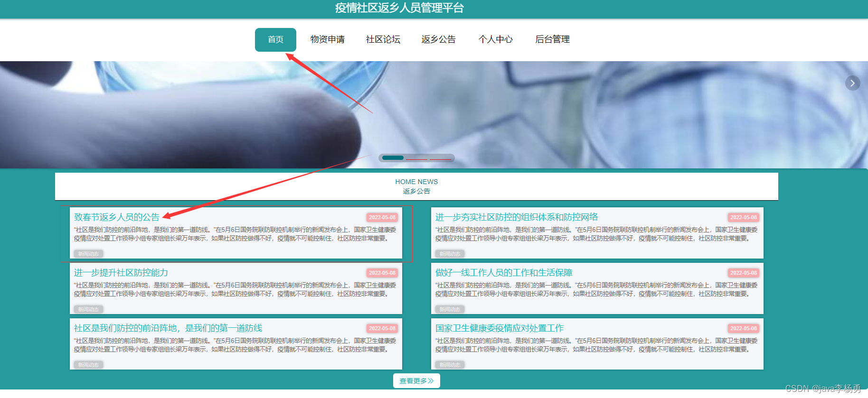Open the article 做好一线工作人员的工作和生活保障
The height and width of the screenshot is (398, 868).
(x=504, y=273)
